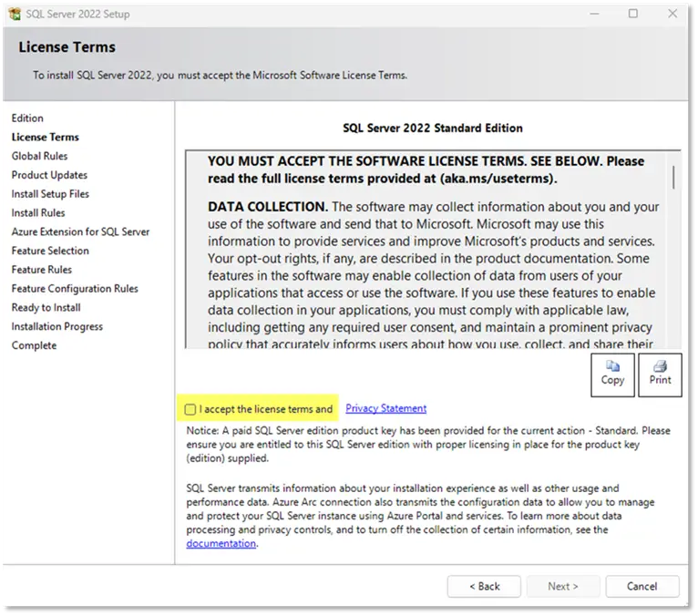Click the Back button

click(x=484, y=586)
